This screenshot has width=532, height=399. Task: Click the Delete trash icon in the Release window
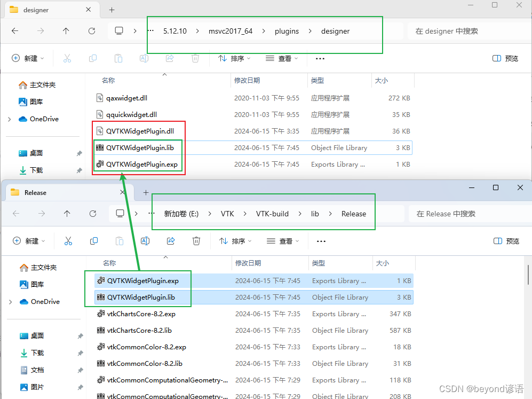[x=196, y=241]
